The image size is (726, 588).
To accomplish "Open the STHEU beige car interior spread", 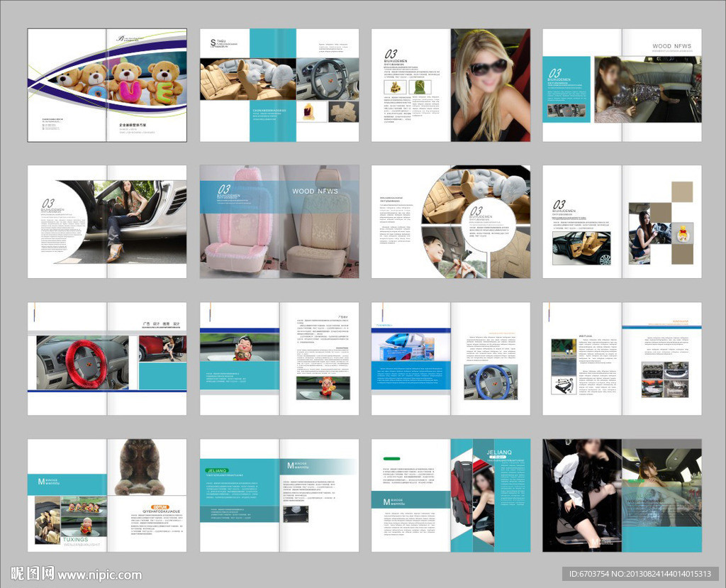I will point(279,85).
